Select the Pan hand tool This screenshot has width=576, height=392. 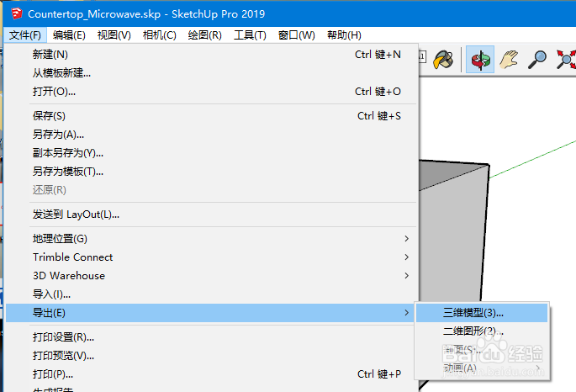[x=509, y=59]
